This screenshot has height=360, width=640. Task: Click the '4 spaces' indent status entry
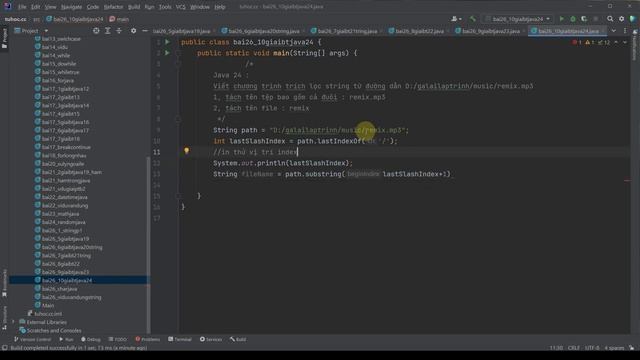click(614, 348)
